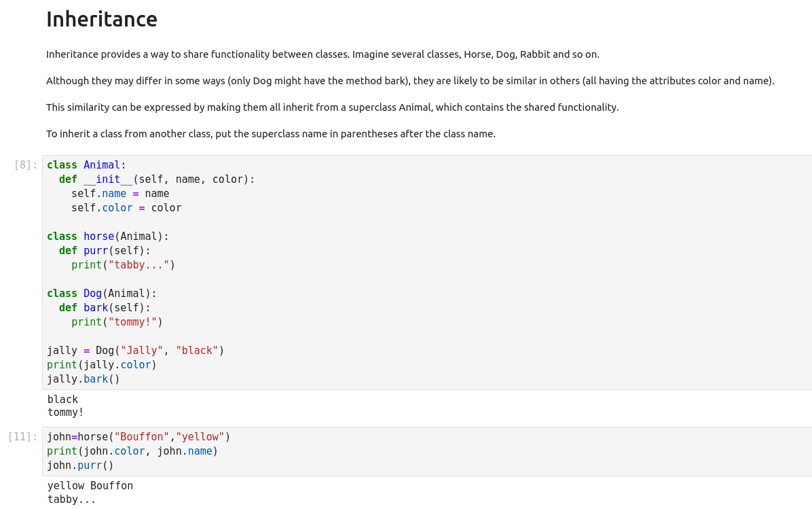The height and width of the screenshot is (509, 812).
Task: Place cursor on "class horse(Animal):" line
Action: (x=107, y=236)
